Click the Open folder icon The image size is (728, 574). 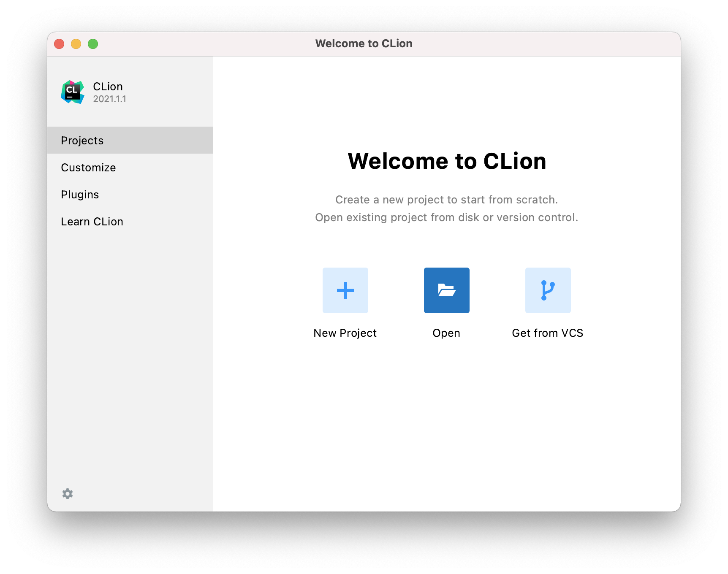click(446, 290)
